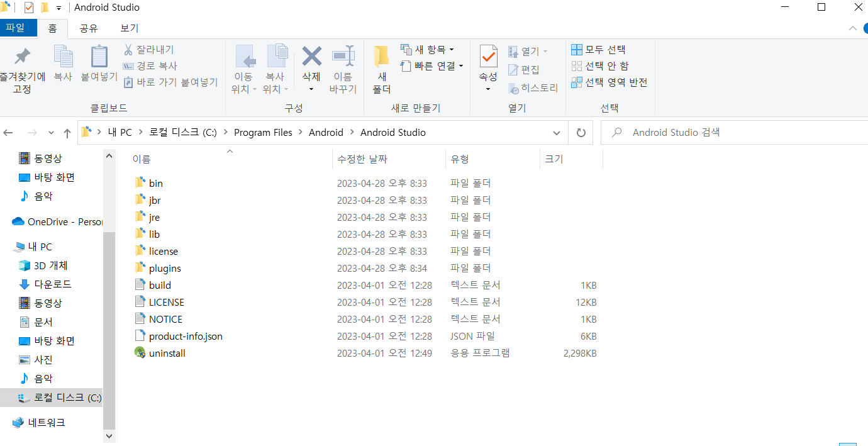The height and width of the screenshot is (446, 868).
Task: Go back with the left arrow
Action: coord(8,133)
